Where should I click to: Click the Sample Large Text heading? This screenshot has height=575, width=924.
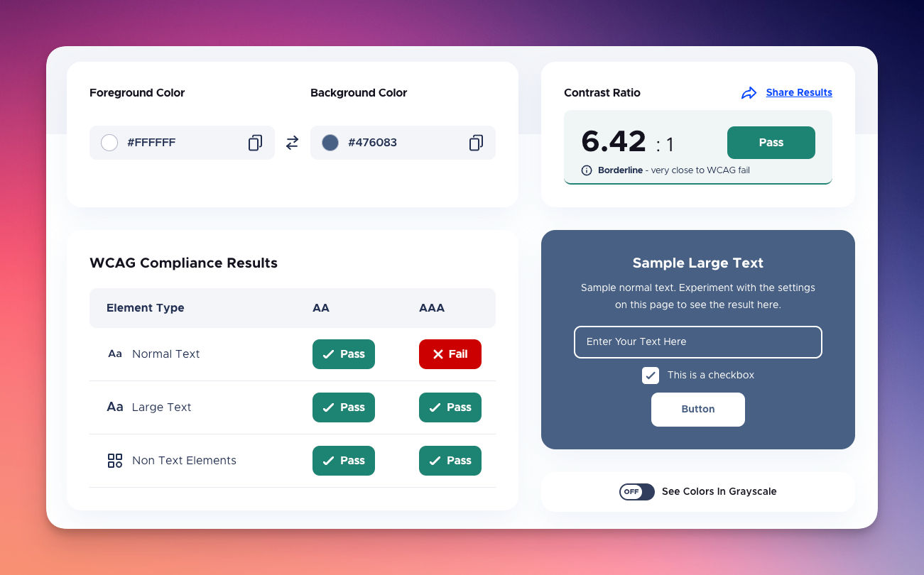698,263
